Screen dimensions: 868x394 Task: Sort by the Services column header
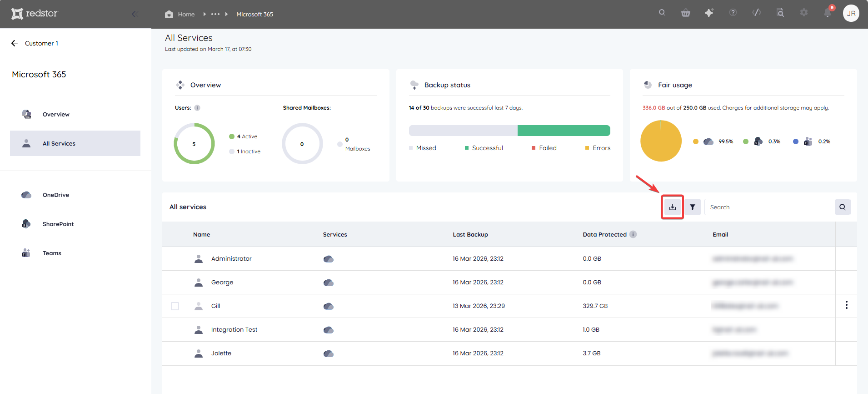click(335, 234)
